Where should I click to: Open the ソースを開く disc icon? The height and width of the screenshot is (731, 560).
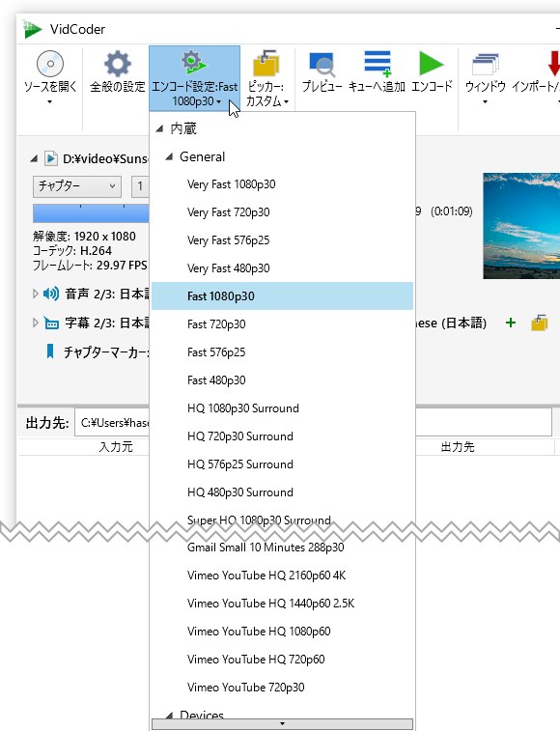click(x=50, y=64)
